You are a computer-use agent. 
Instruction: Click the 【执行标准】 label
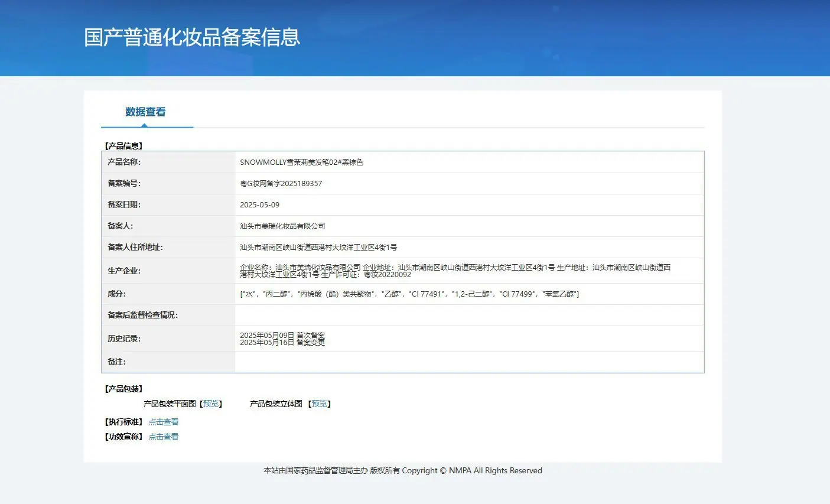[123, 422]
